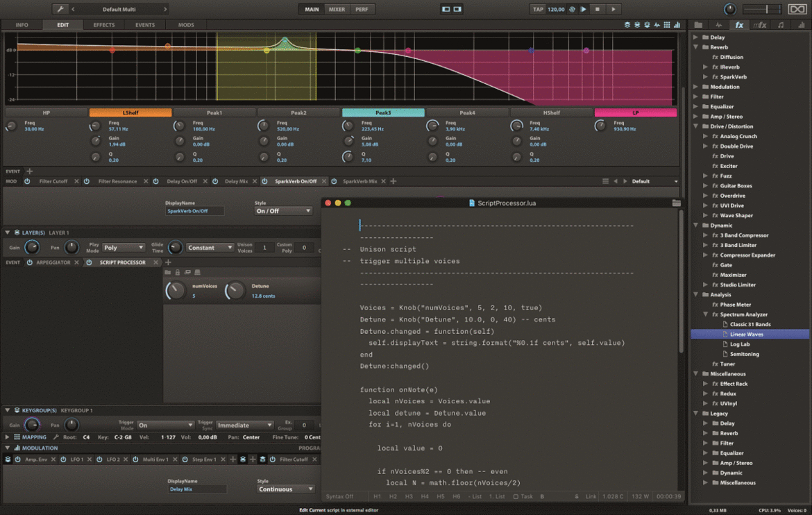Expand the Delay folder at top of the browser
Image resolution: width=812 pixels, height=515 pixels.
pyautogui.click(x=696, y=37)
